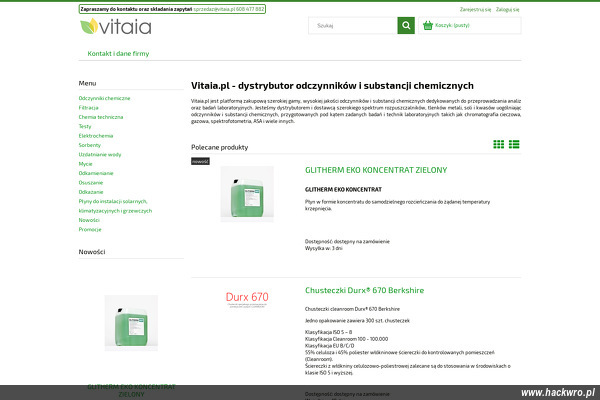Open the shopping basket icon
Screen dimensions: 600x400
pyautogui.click(x=428, y=26)
